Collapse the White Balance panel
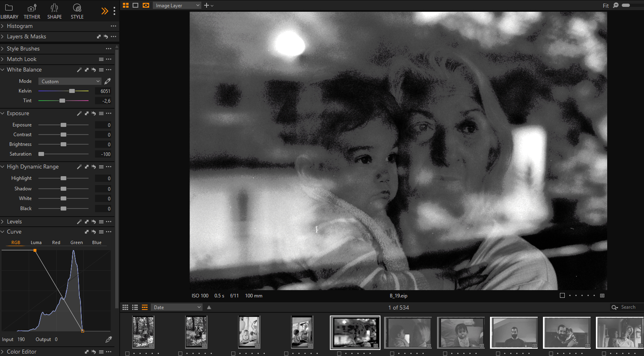The height and width of the screenshot is (356, 644). pyautogui.click(x=2, y=70)
